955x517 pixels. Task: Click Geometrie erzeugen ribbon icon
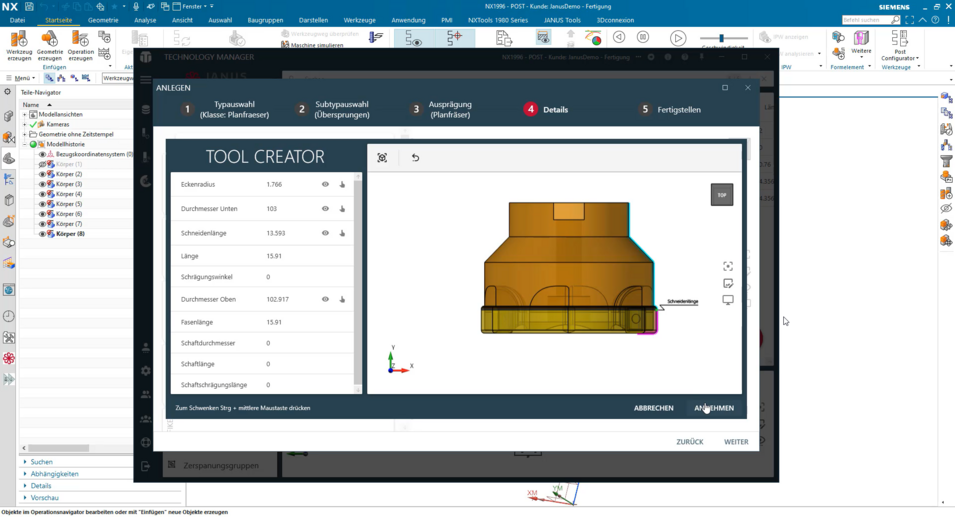click(49, 45)
